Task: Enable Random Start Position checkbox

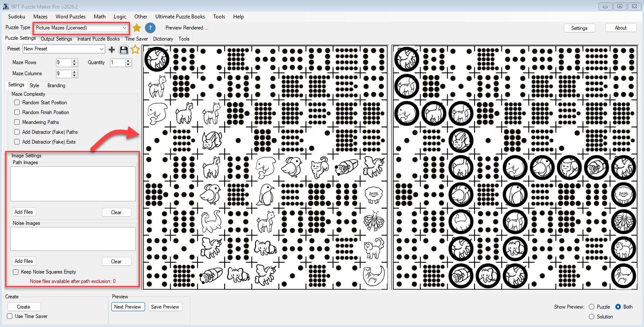Action: (x=17, y=103)
